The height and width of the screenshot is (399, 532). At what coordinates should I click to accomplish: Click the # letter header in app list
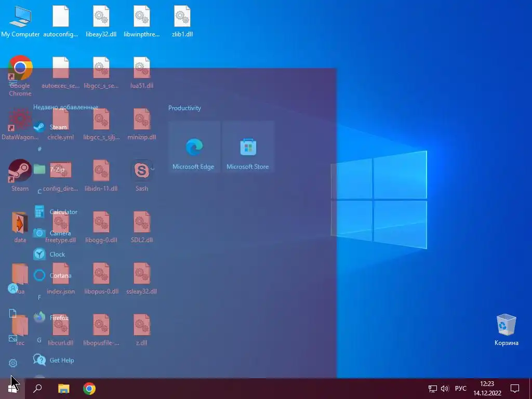coord(39,149)
